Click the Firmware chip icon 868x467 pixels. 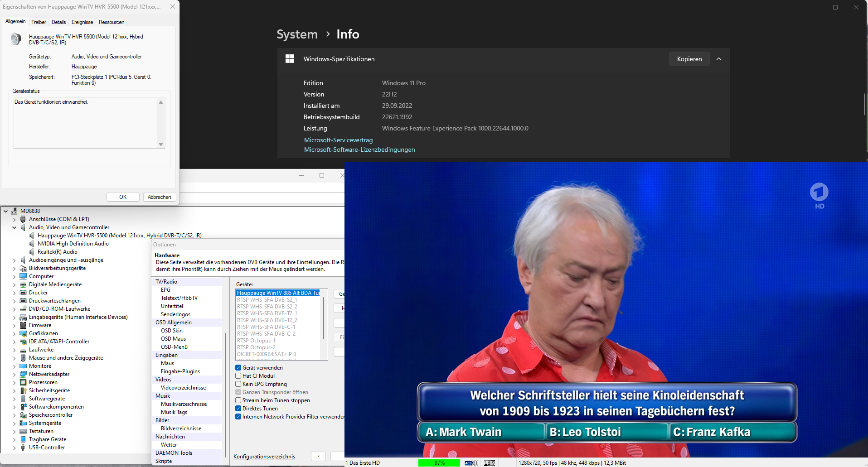(23, 325)
